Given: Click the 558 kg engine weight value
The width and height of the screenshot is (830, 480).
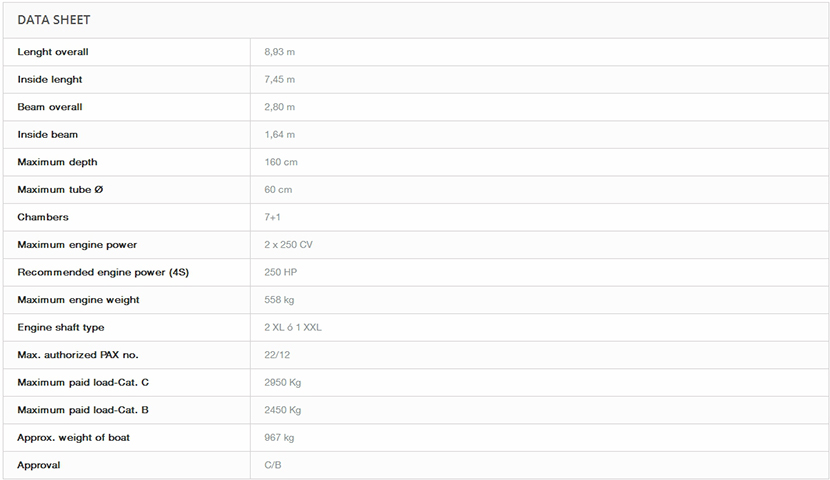Looking at the screenshot, I should pos(279,299).
